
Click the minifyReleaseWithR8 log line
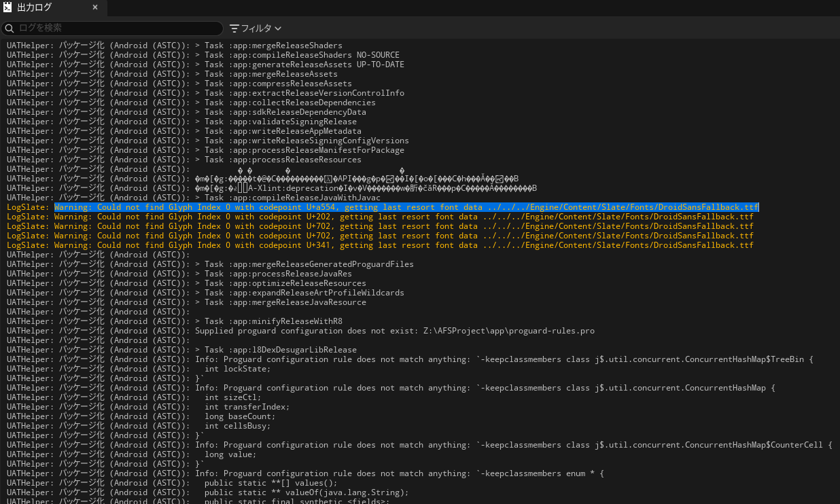click(x=175, y=321)
